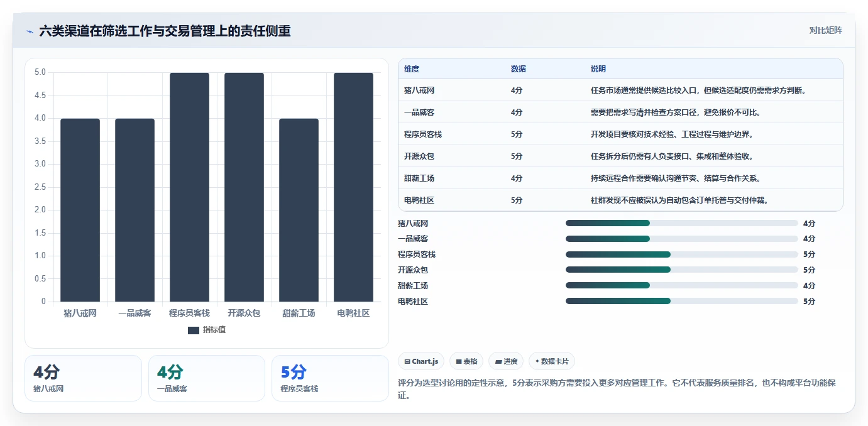
Task: Select the 猪八戒网 bar in the chart
Action: [x=80, y=210]
